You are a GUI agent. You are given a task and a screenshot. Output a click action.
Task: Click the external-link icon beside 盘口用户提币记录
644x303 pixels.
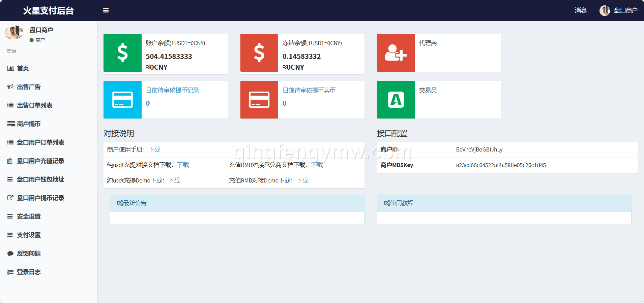point(10,198)
